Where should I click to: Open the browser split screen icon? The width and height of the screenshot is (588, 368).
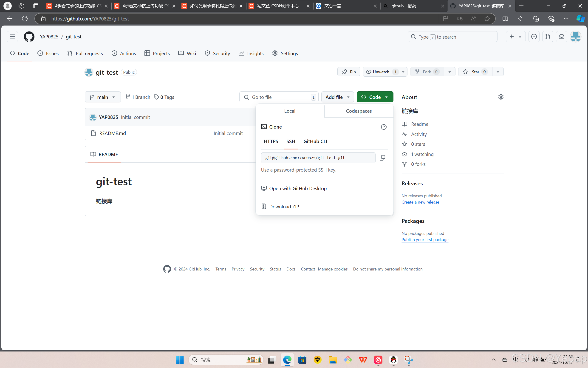pos(505,18)
